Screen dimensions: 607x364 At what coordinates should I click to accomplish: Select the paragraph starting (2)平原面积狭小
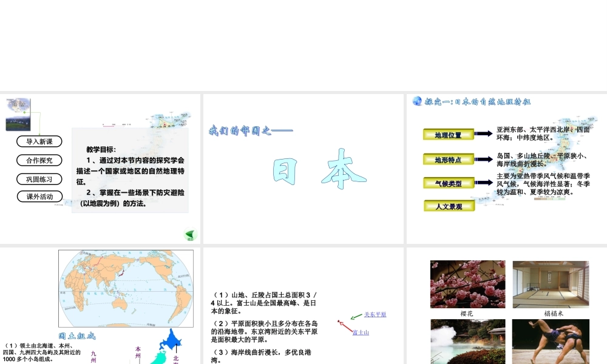point(264,331)
